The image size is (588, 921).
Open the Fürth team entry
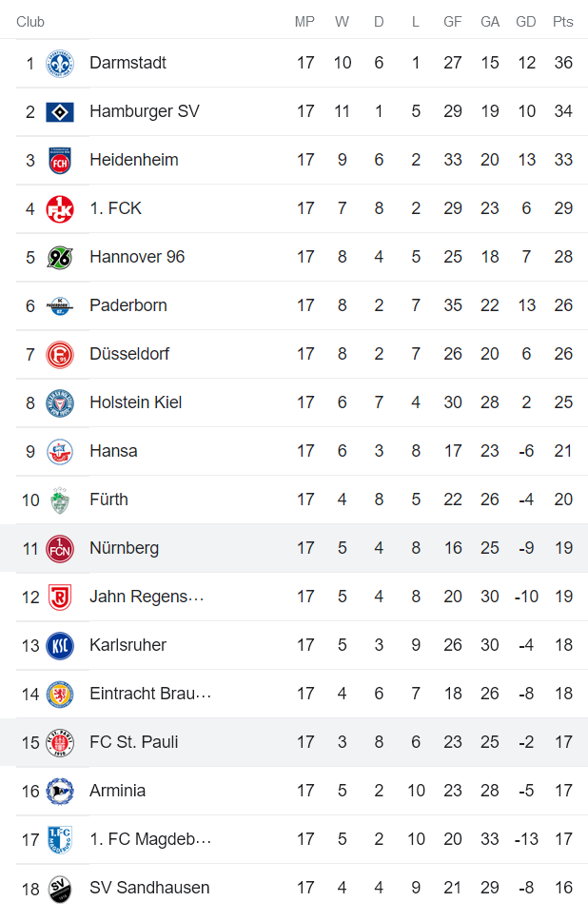pyautogui.click(x=108, y=500)
